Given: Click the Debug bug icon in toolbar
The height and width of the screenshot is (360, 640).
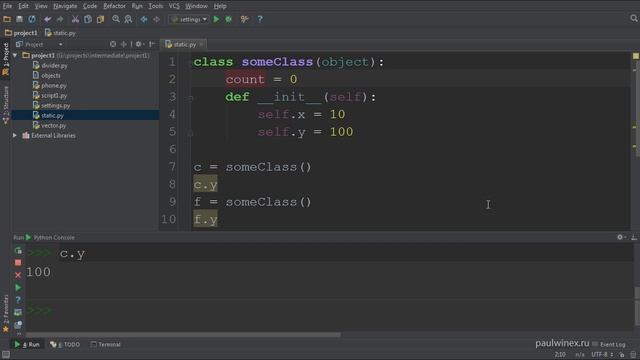Looking at the screenshot, I should tap(229, 19).
